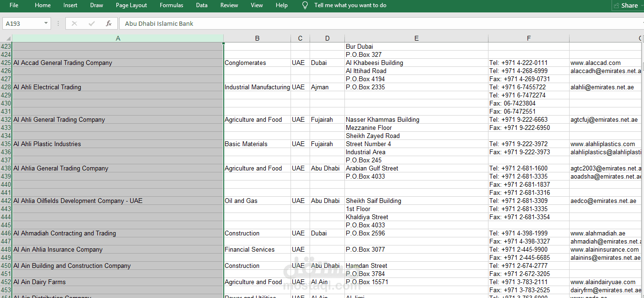Screen dimensions: 644x298
Task: Select row 425 header
Action: 6,63
